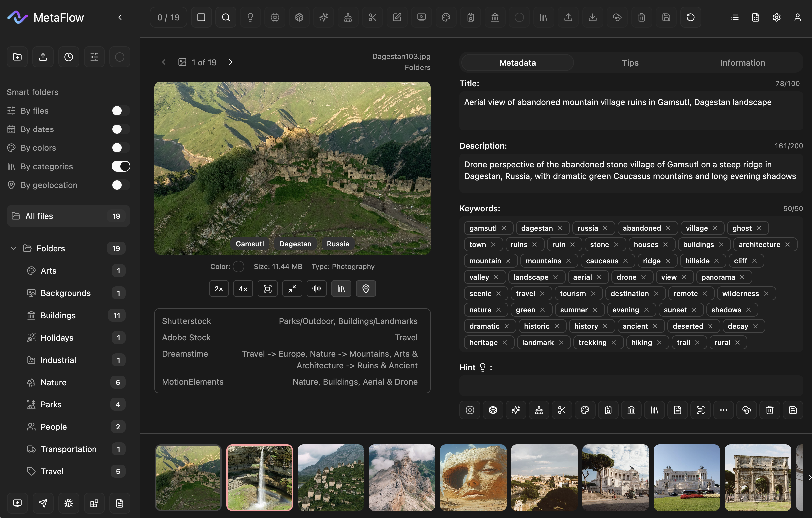Click the trash icon in top toolbar
This screenshot has height=518, width=812.
[x=641, y=17]
